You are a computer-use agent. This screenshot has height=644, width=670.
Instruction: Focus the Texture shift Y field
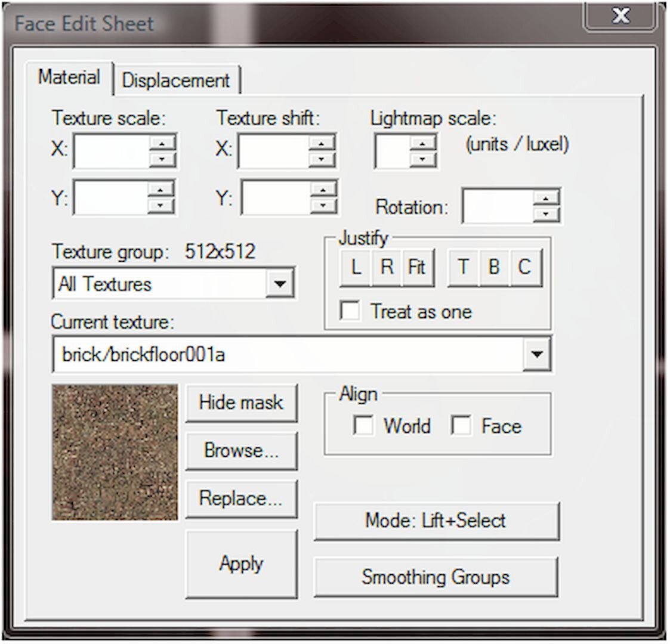coord(276,198)
